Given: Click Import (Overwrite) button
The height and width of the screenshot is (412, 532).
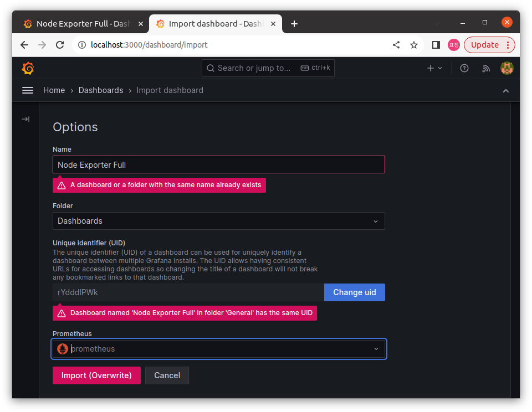Looking at the screenshot, I should pos(96,375).
